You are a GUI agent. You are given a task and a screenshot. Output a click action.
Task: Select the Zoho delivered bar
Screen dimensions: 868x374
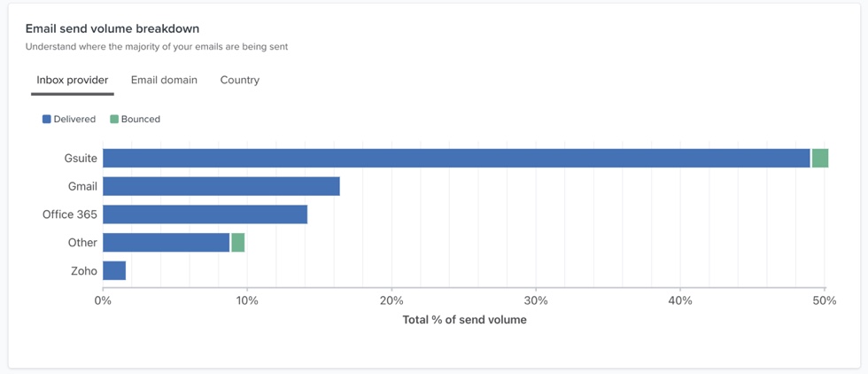point(114,271)
